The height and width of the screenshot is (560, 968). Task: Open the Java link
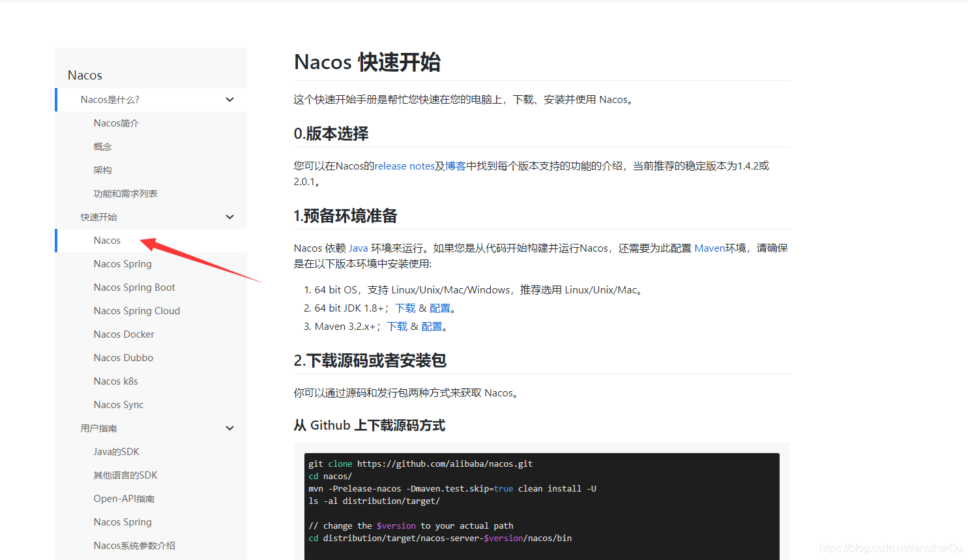(358, 248)
